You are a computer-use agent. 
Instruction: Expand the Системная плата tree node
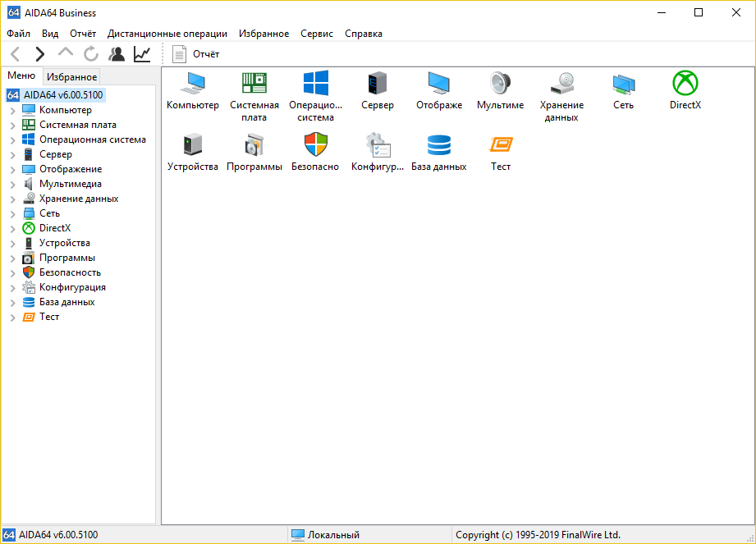13,126
